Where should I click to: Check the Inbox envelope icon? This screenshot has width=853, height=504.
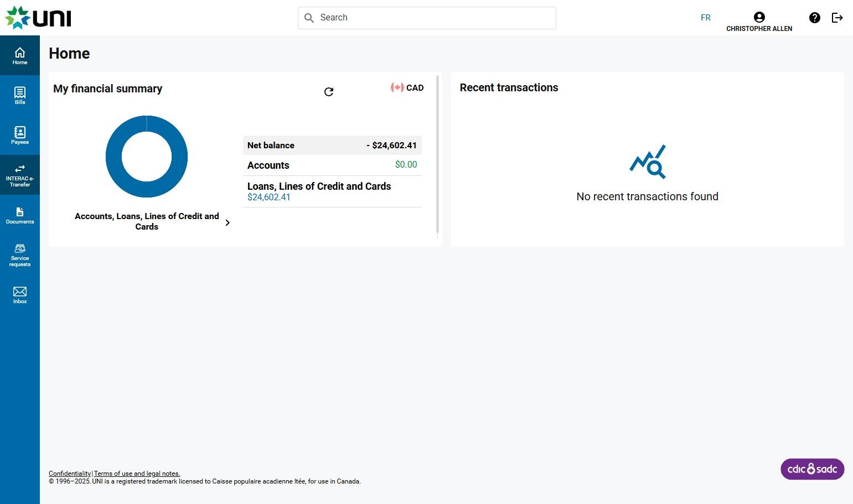[20, 292]
